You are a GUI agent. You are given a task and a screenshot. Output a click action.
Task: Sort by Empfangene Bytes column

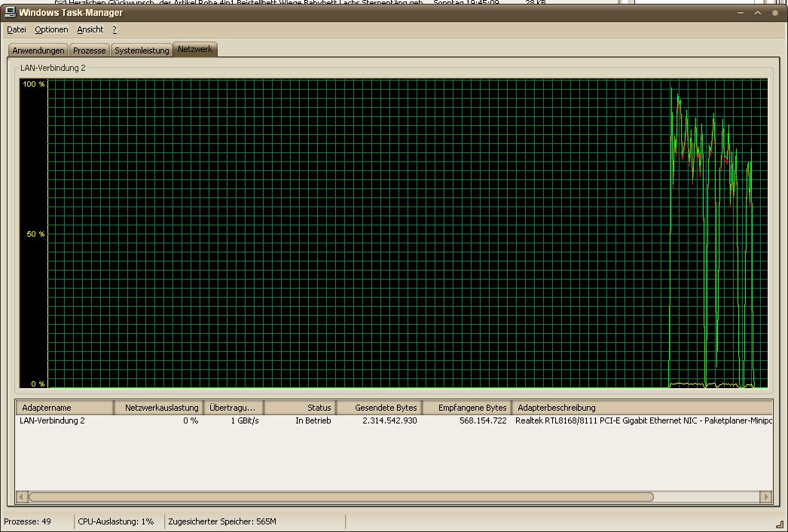tap(466, 408)
